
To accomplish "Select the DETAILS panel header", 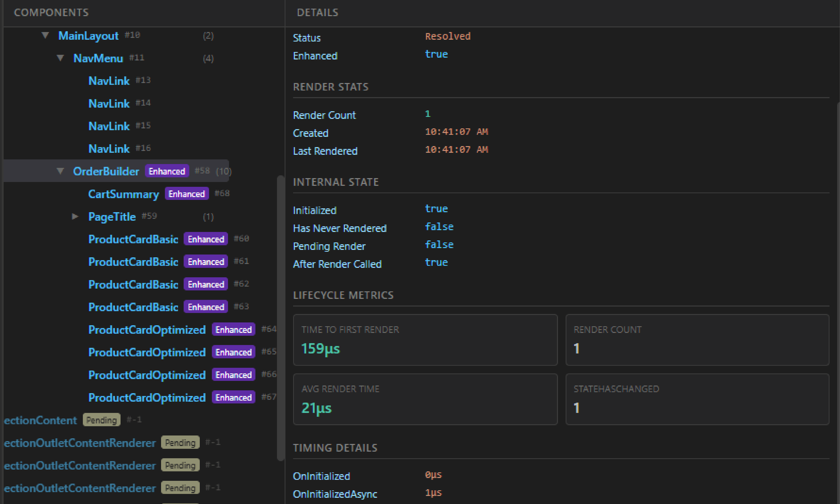I will click(x=317, y=12).
